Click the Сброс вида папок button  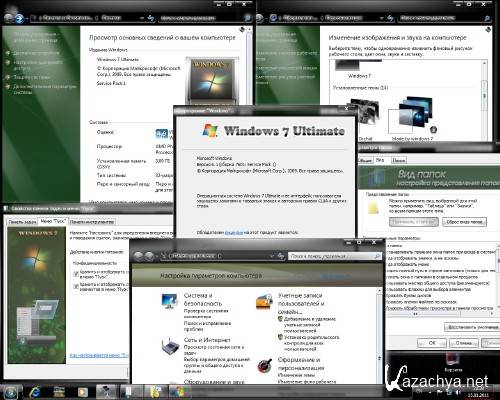click(x=464, y=222)
